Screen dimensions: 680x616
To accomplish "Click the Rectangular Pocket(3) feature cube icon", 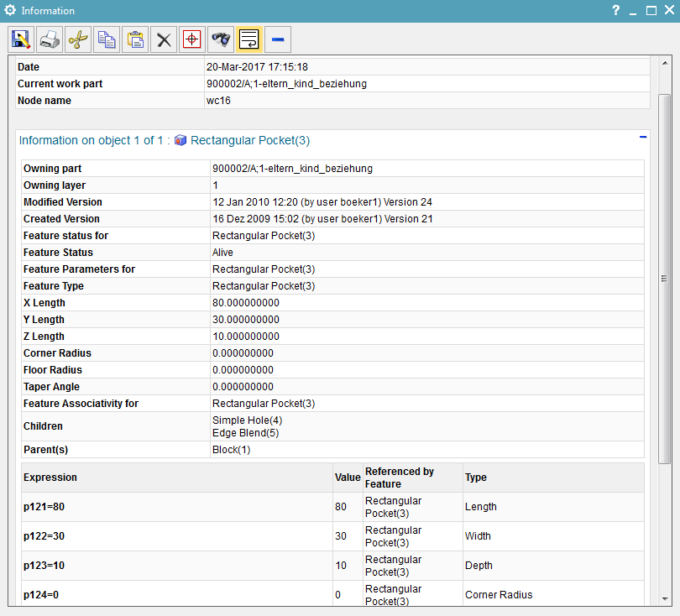I will [180, 140].
